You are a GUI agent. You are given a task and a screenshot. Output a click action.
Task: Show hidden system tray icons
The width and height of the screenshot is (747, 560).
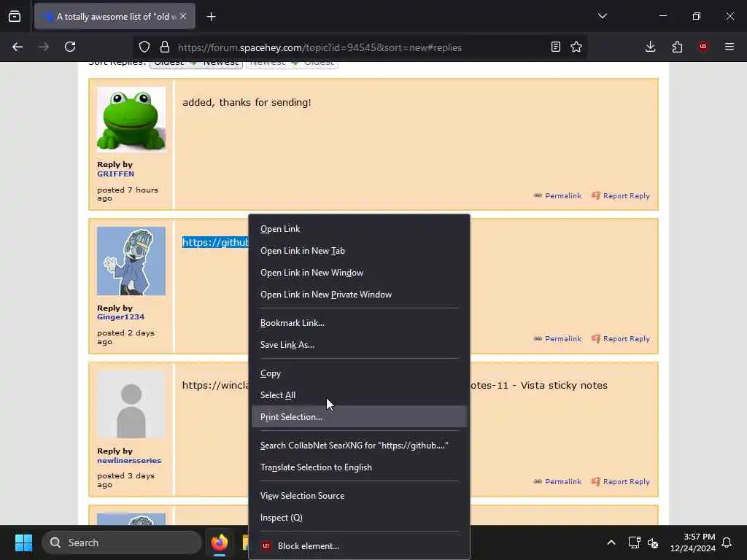611,542
